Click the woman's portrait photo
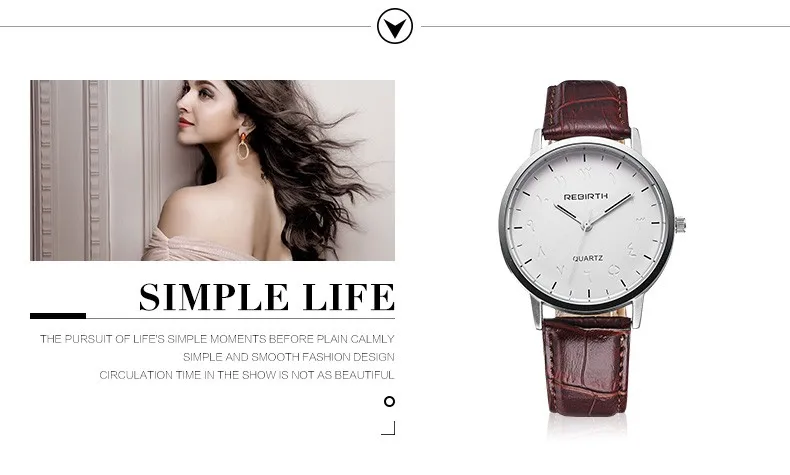The width and height of the screenshot is (790, 475). click(x=212, y=170)
